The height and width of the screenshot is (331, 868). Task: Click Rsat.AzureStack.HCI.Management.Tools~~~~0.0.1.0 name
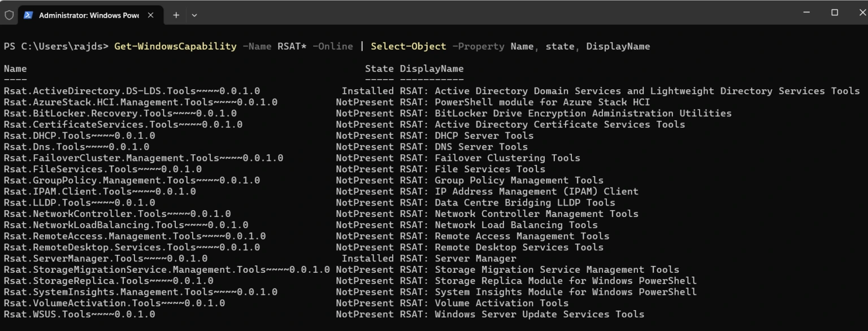pyautogui.click(x=141, y=102)
